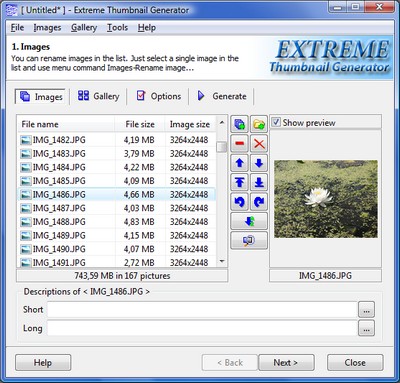Viewport: 400px width, 383px height.
Task: Rotate image clockwise
Action: coord(259,202)
